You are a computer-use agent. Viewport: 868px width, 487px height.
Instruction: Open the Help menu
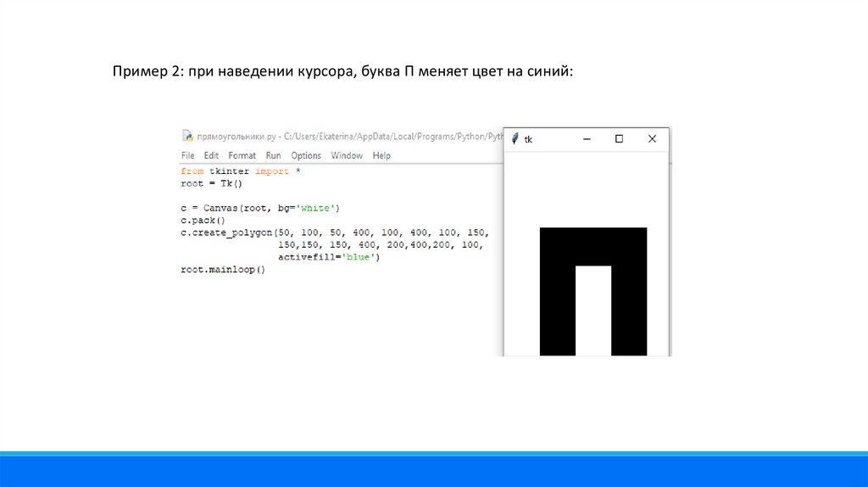click(381, 156)
